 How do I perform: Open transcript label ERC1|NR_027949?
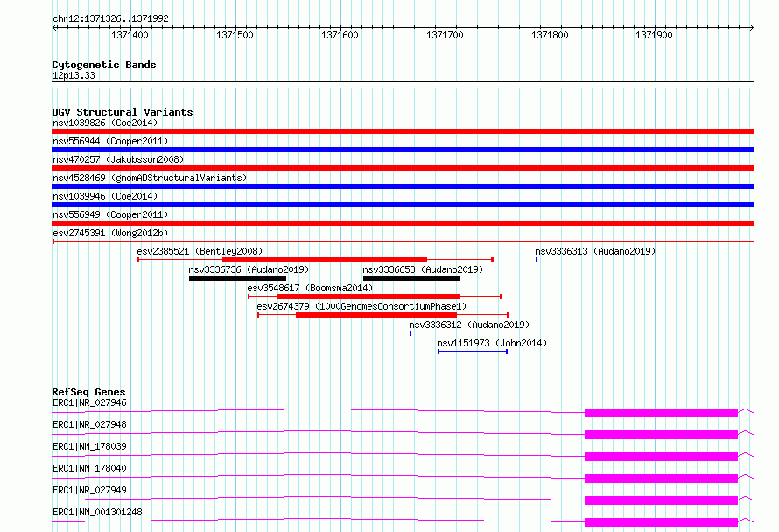tap(89, 490)
